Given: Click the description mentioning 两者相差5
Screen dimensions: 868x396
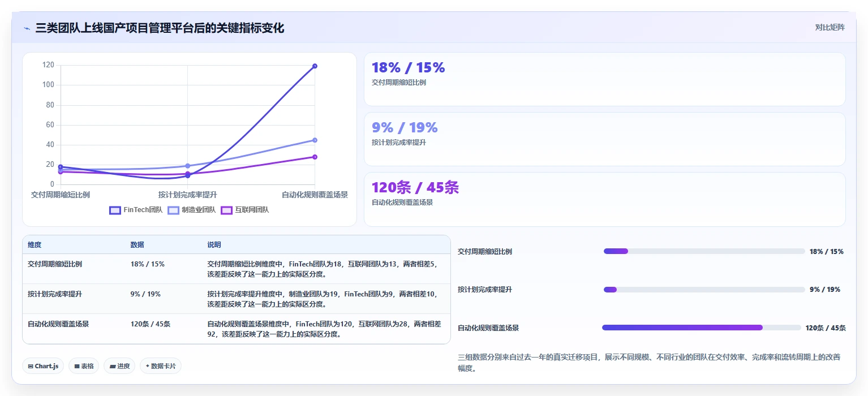Looking at the screenshot, I should [x=323, y=269].
